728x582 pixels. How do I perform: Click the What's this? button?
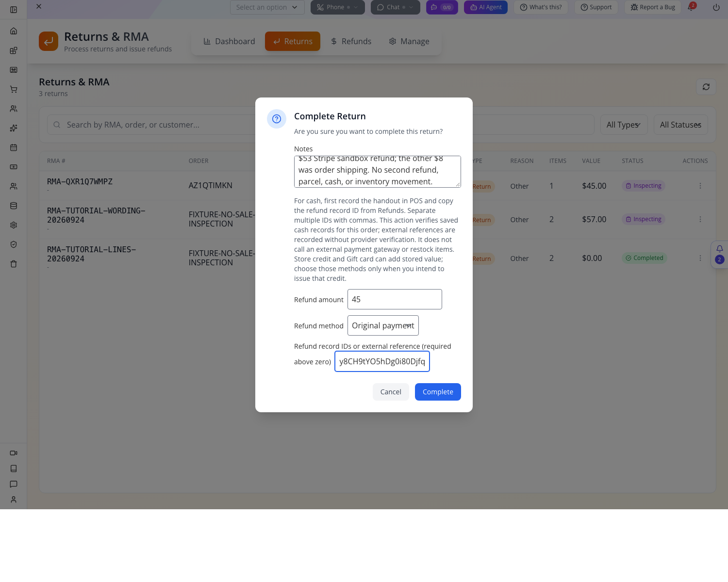coord(541,7)
